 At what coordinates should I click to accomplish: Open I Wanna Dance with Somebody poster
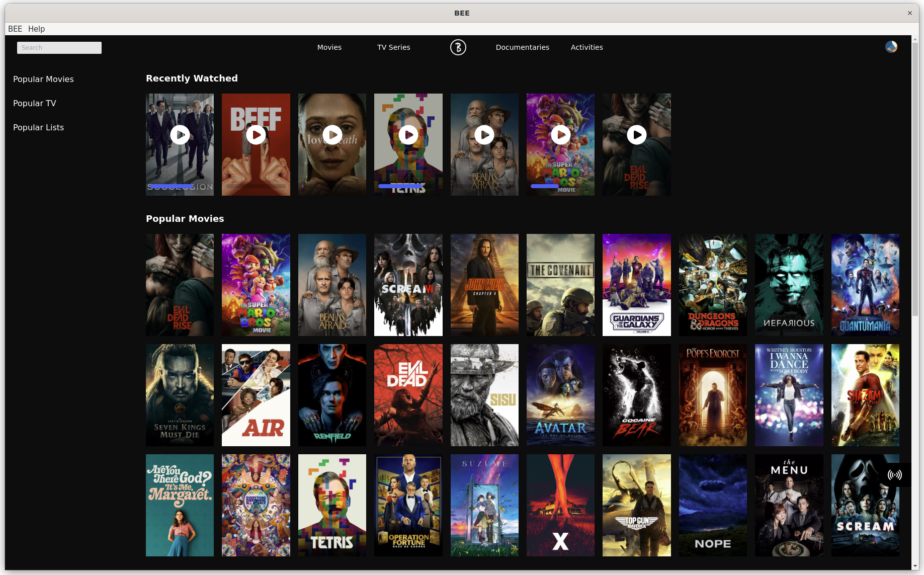(x=789, y=395)
